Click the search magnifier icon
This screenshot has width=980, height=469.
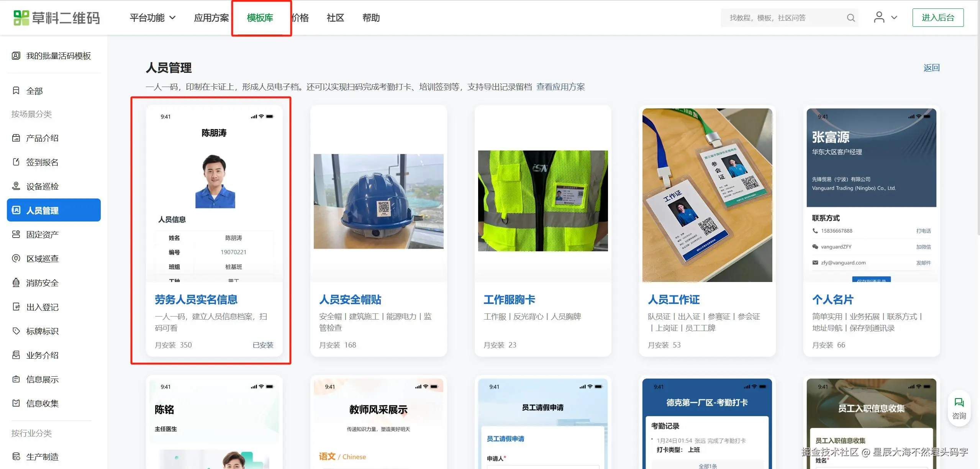pyautogui.click(x=851, y=18)
